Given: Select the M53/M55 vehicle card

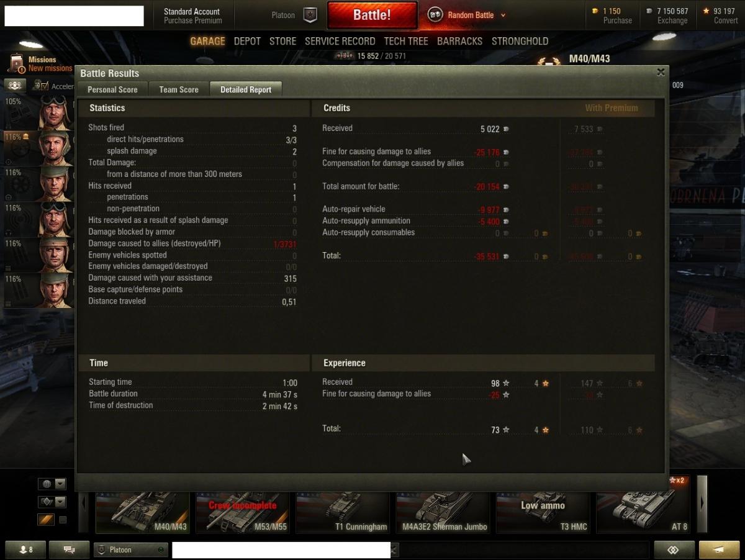Looking at the screenshot, I should point(242,512).
